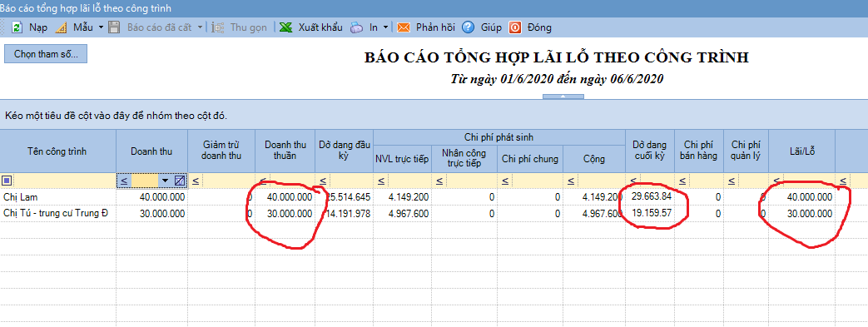Click the Chi phí quản lý filter operator

tap(732, 181)
